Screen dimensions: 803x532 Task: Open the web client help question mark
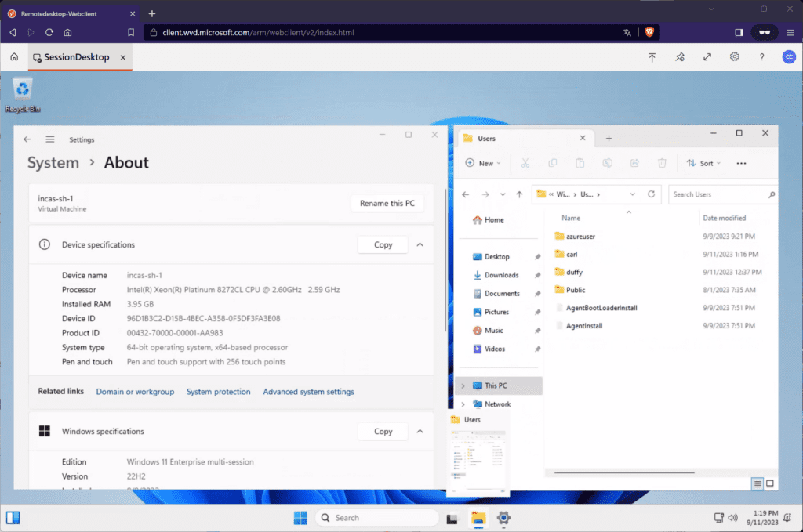click(762, 57)
